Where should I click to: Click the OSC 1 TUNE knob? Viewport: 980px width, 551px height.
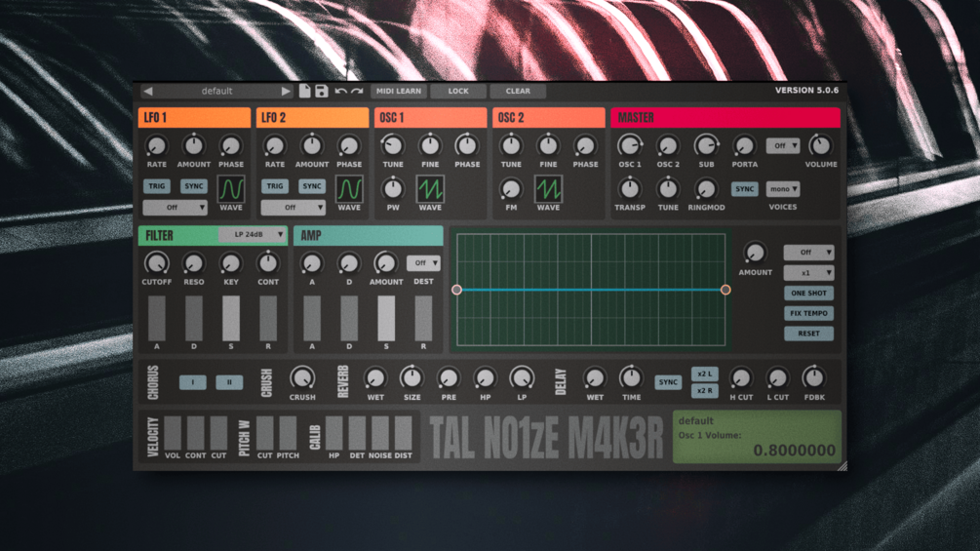pyautogui.click(x=393, y=145)
